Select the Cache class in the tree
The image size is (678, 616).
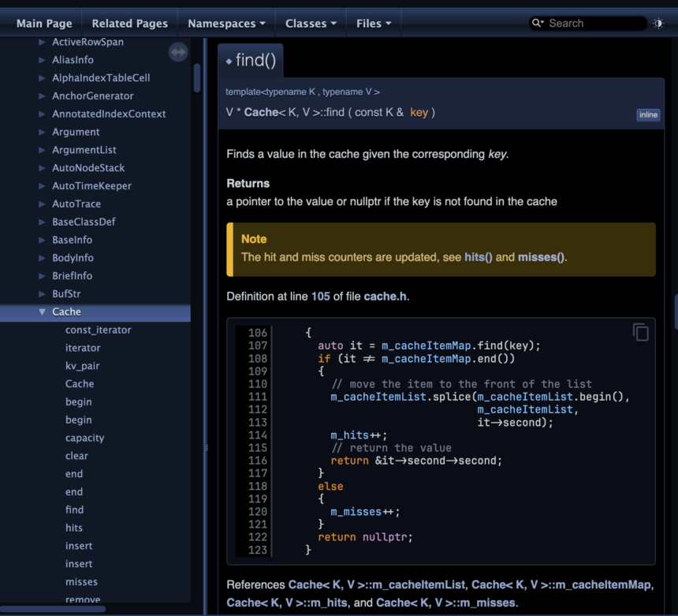pyautogui.click(x=66, y=312)
